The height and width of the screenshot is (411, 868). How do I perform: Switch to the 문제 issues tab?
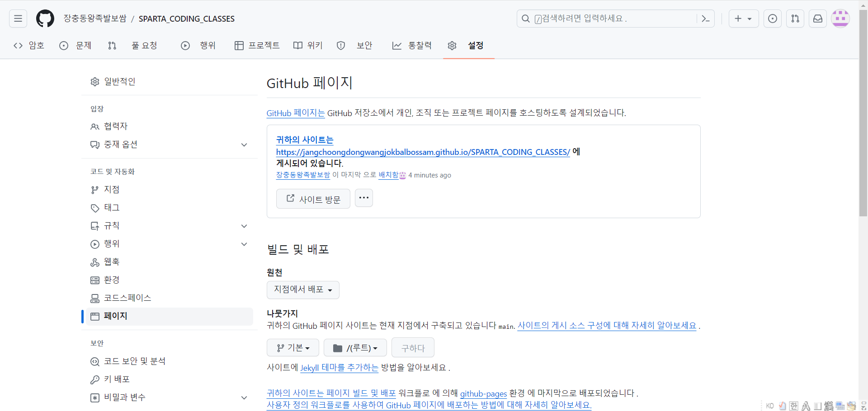point(76,46)
